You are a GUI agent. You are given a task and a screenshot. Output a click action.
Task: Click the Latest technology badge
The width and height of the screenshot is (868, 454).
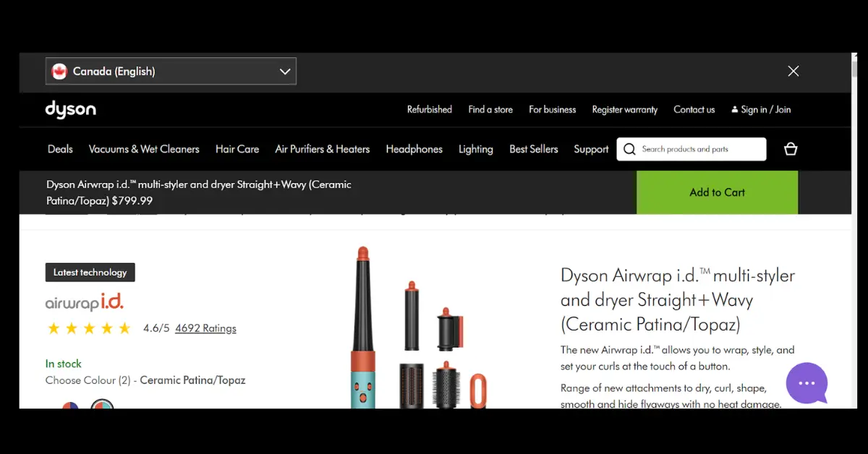pos(90,273)
